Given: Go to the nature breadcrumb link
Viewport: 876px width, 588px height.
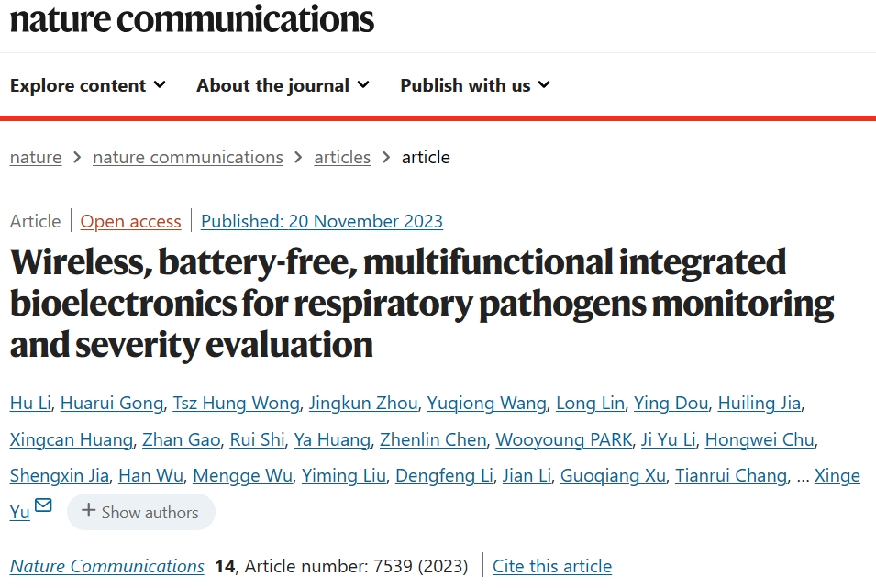Looking at the screenshot, I should coord(36,158).
